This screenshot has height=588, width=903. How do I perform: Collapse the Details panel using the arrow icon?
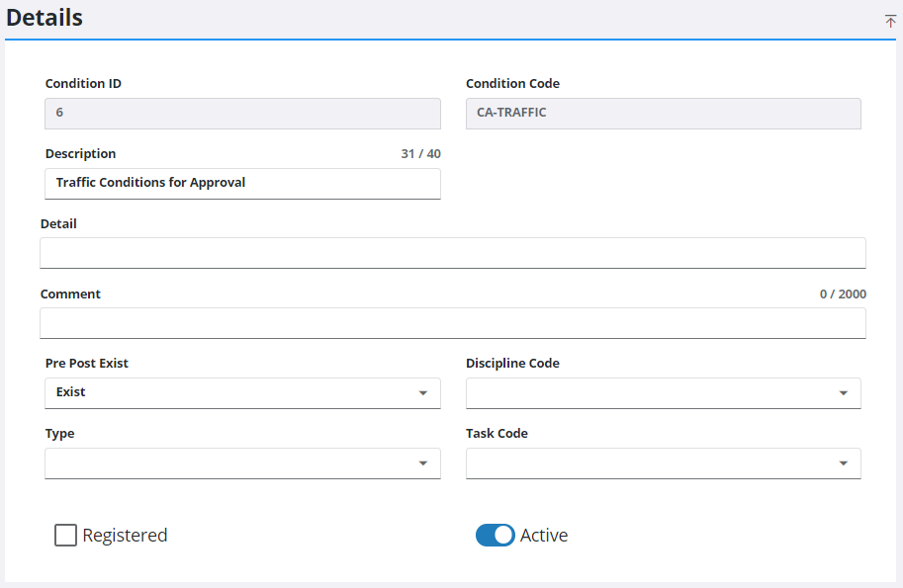coord(890,21)
